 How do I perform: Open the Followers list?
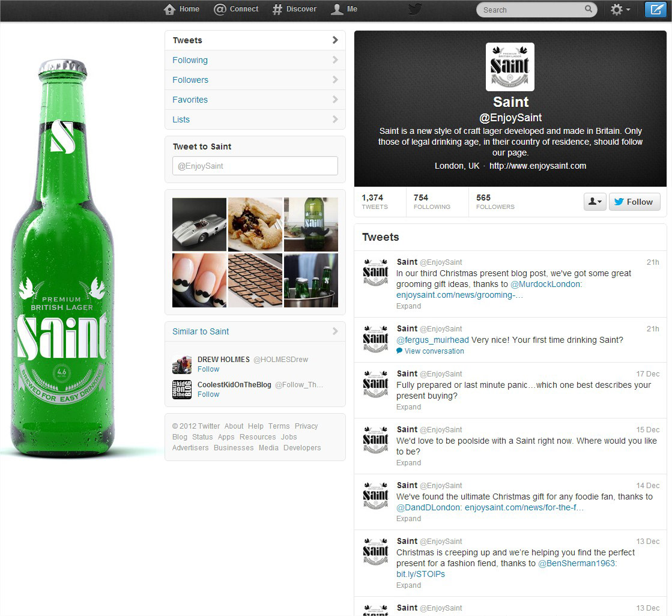click(255, 80)
